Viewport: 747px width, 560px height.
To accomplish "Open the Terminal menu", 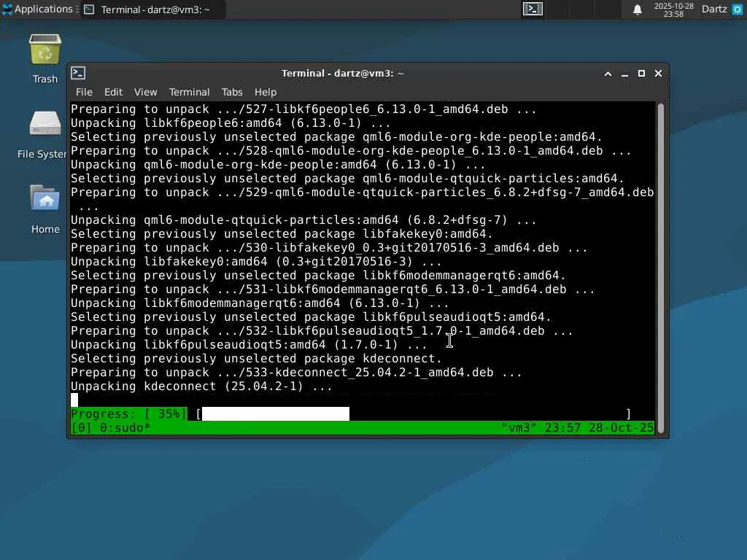I will click(189, 92).
